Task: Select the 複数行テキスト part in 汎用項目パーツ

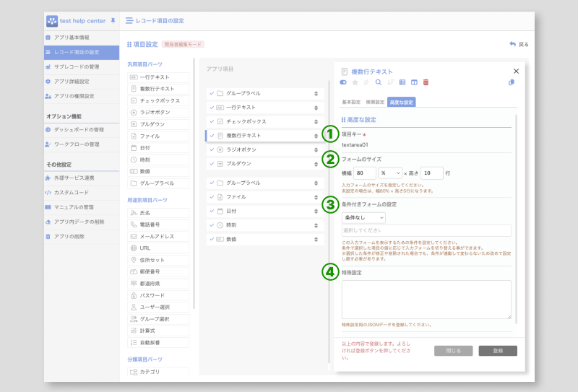Action: pos(158,89)
